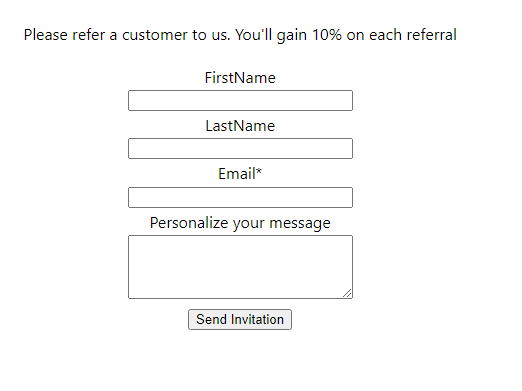Click the word "Please" in the heading

(46, 35)
